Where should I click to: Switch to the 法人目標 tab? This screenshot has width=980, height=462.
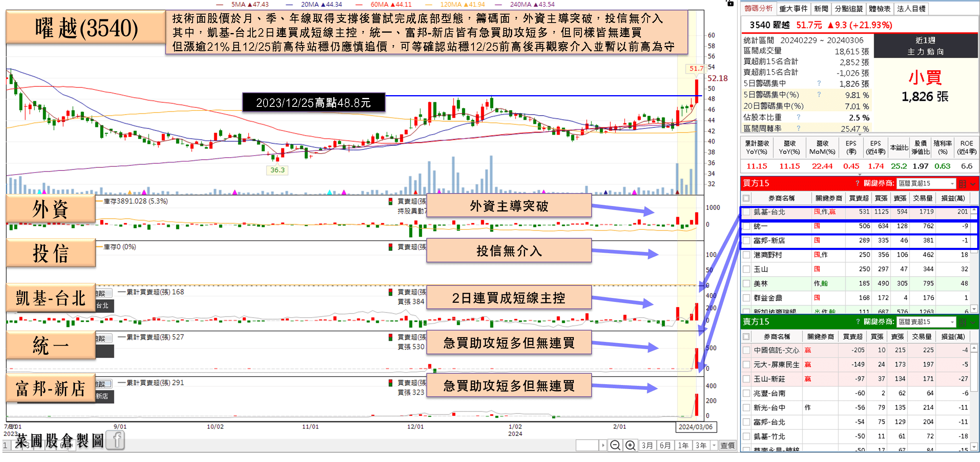(911, 8)
